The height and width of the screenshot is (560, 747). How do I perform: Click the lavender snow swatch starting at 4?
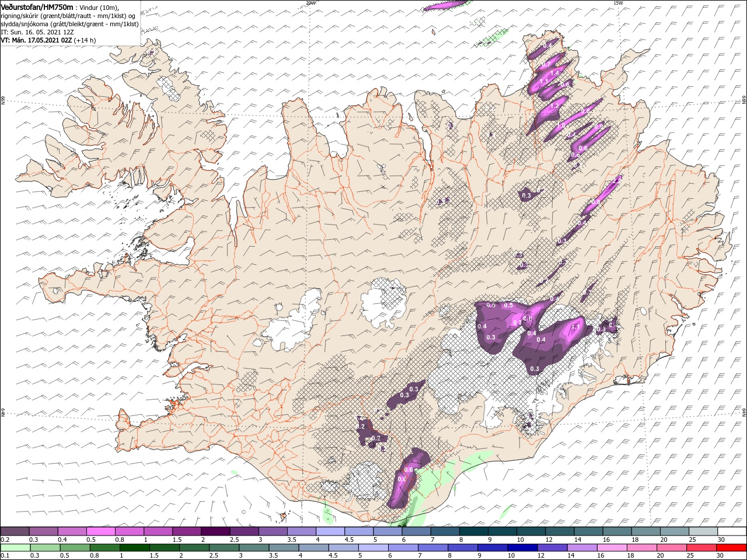pos(330,531)
